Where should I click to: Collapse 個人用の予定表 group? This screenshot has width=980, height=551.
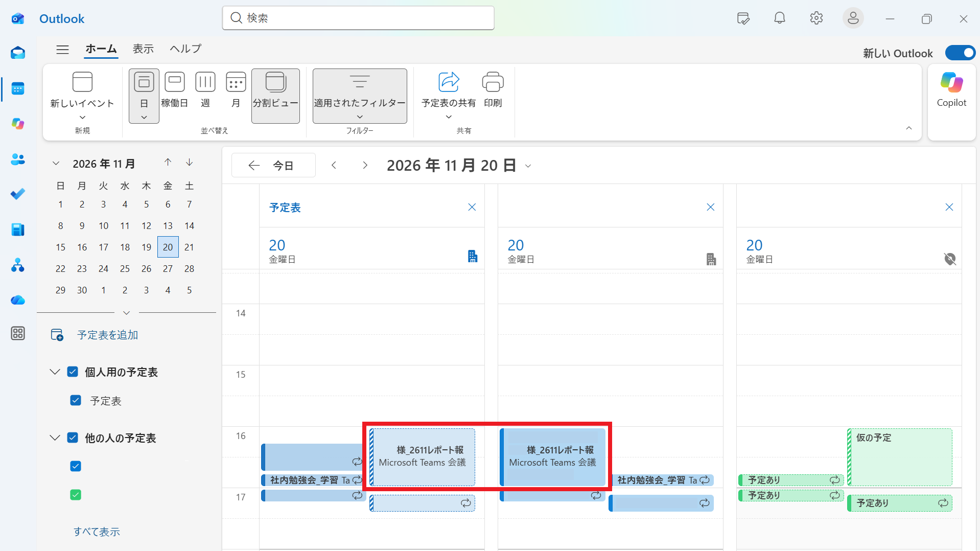click(55, 372)
